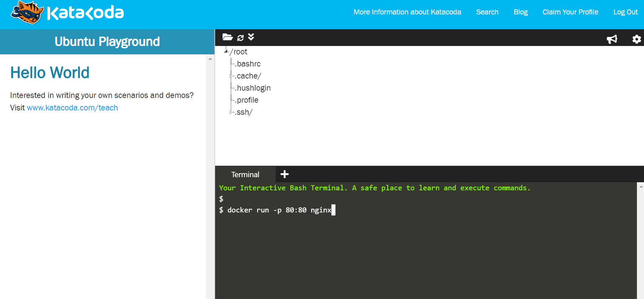644x299 pixels.
Task: Go to the Blog
Action: [x=521, y=12]
